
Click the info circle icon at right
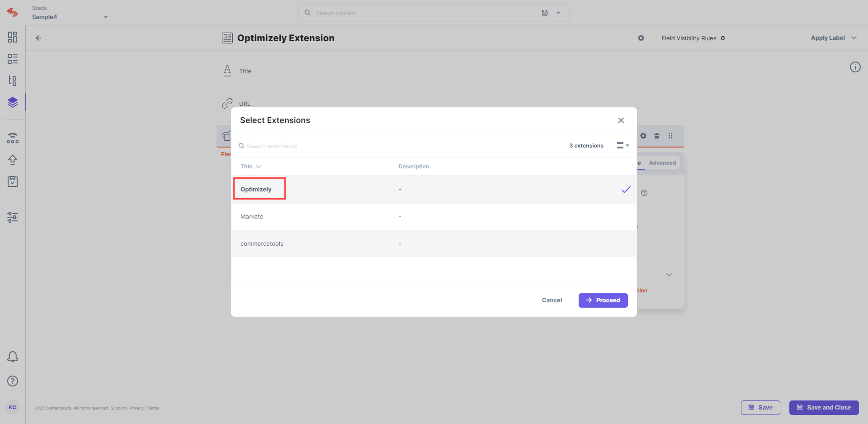pos(855,67)
